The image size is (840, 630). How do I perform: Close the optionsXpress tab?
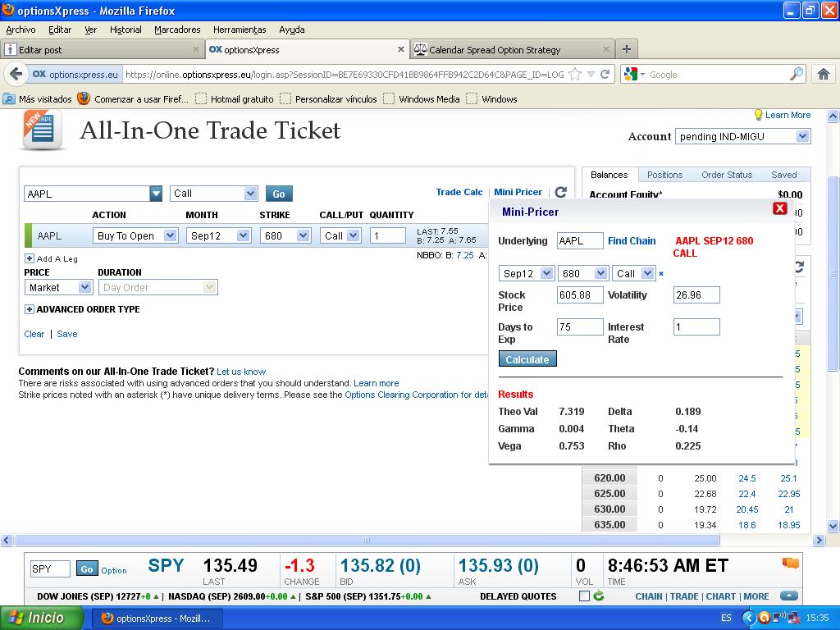[x=400, y=49]
